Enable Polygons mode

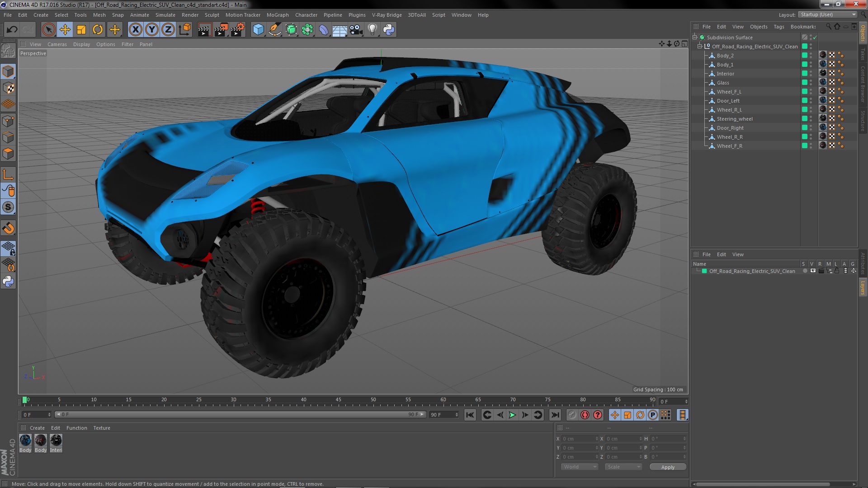tap(8, 154)
